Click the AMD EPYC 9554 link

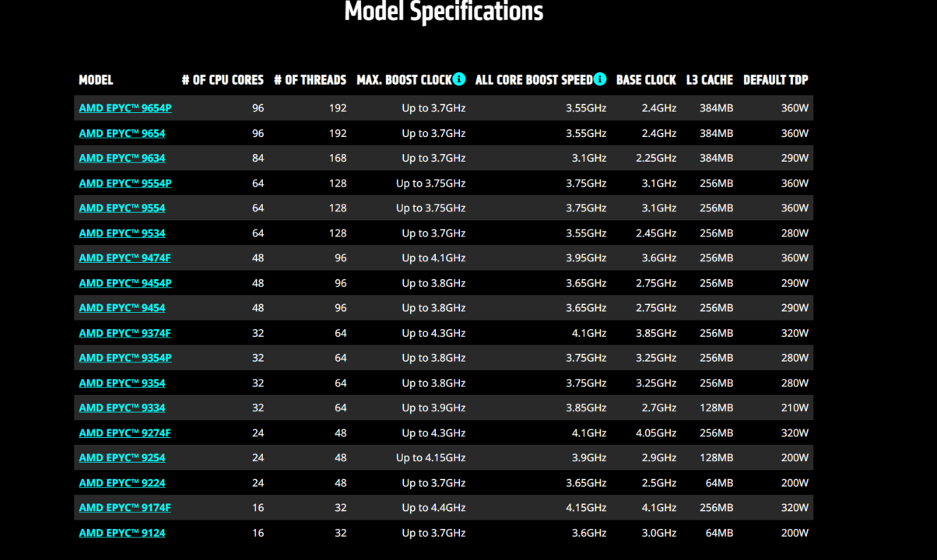pos(121,208)
